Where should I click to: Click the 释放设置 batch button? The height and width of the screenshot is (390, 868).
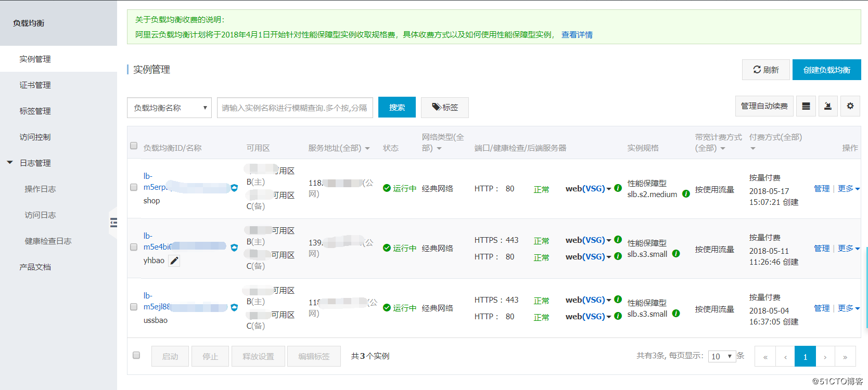(x=258, y=356)
